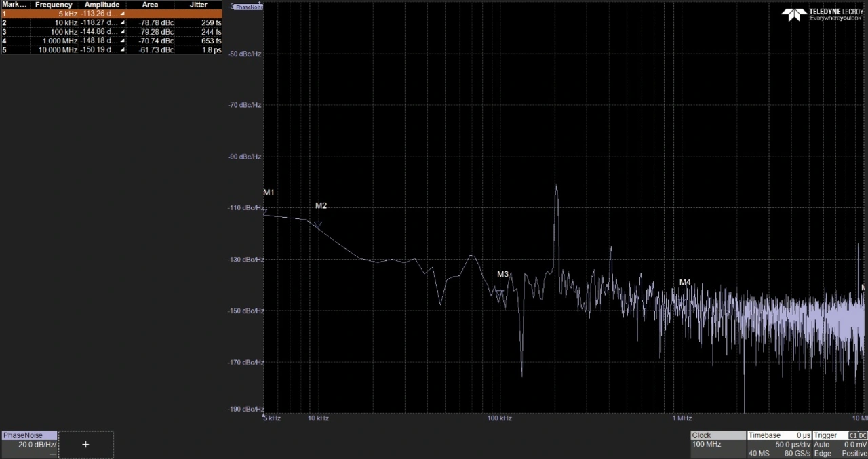Screen dimensions: 868x459
Task: Click the Area column header
Action: 150,5
